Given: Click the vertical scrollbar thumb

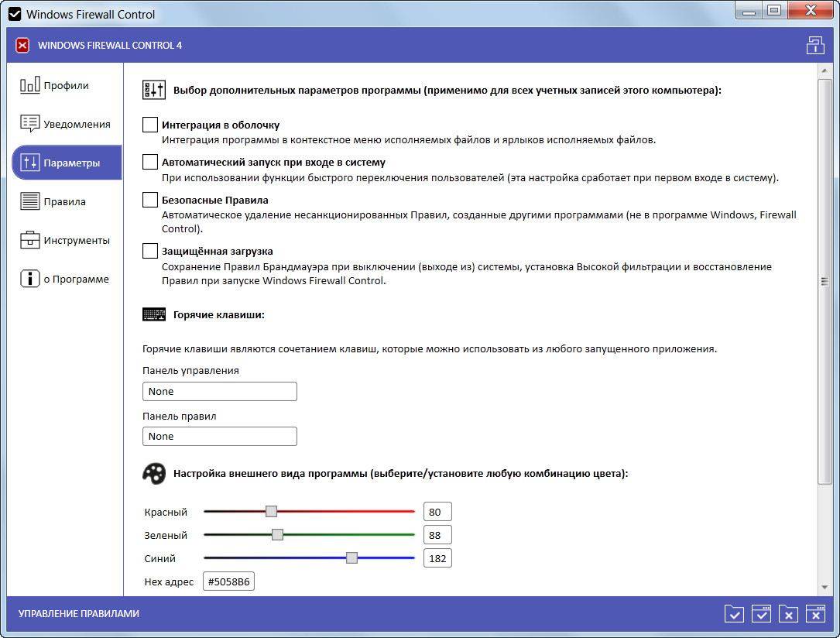Looking at the screenshot, I should point(825,282).
